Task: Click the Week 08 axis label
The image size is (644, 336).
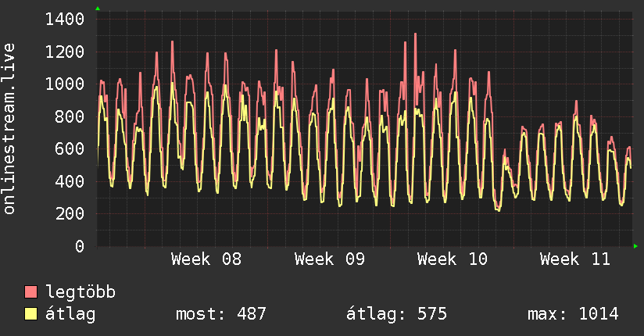Action: click(x=206, y=259)
